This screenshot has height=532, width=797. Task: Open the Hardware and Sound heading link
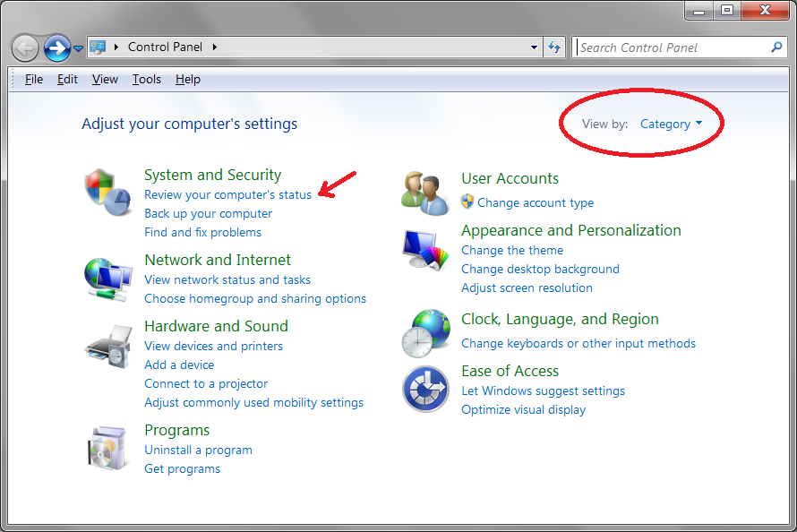[216, 326]
